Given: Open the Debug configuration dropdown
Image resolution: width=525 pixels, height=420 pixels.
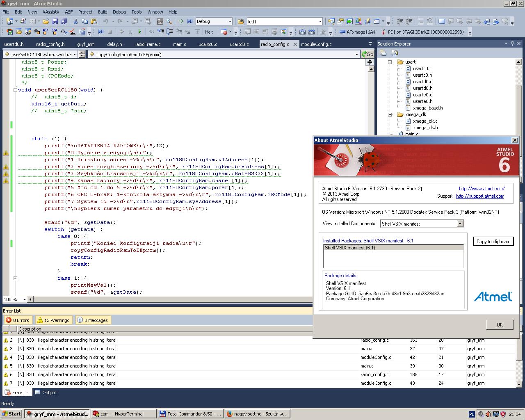Looking at the screenshot, I should click(229, 21).
